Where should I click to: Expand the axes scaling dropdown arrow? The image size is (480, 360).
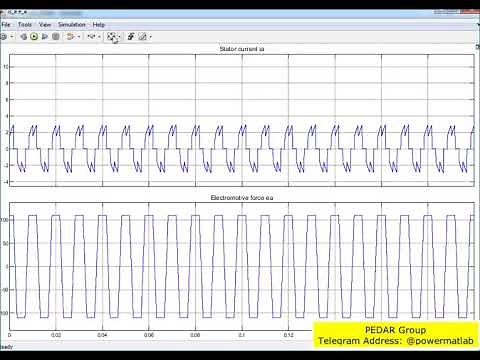click(x=120, y=37)
